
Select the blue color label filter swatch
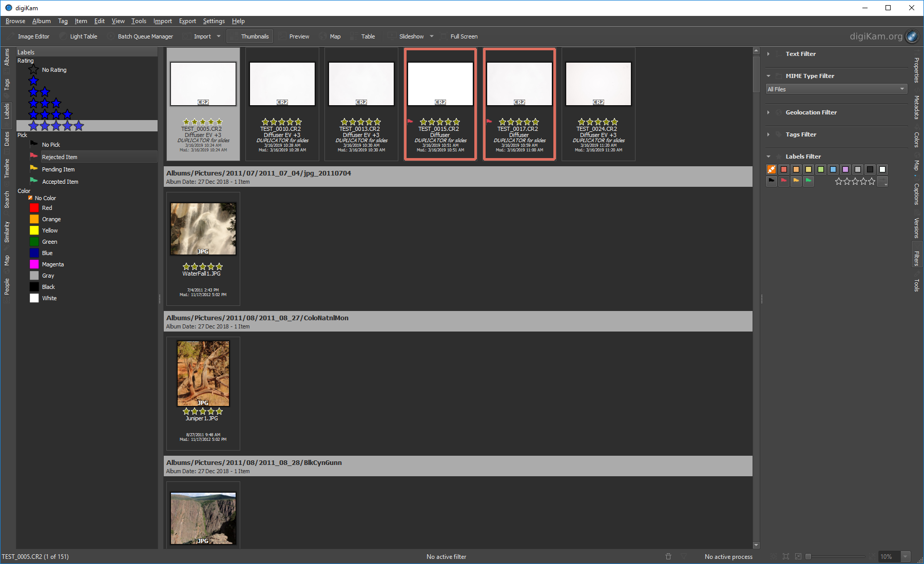point(833,169)
